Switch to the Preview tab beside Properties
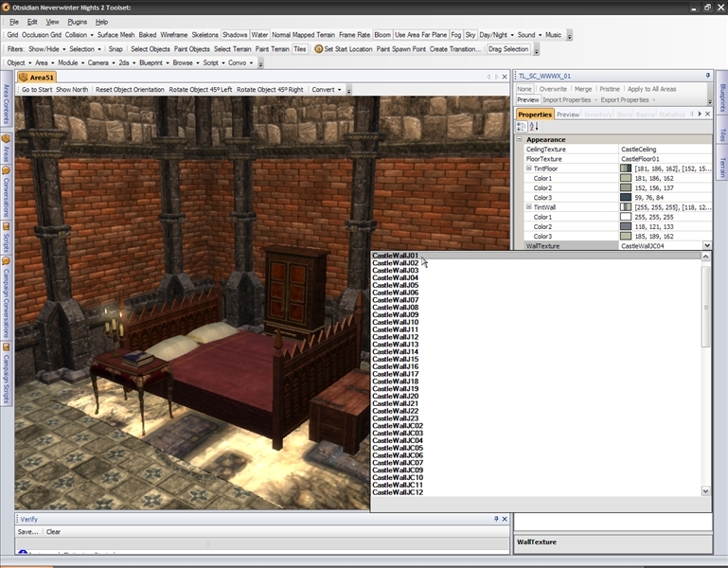This screenshot has height=568, width=728. point(568,115)
